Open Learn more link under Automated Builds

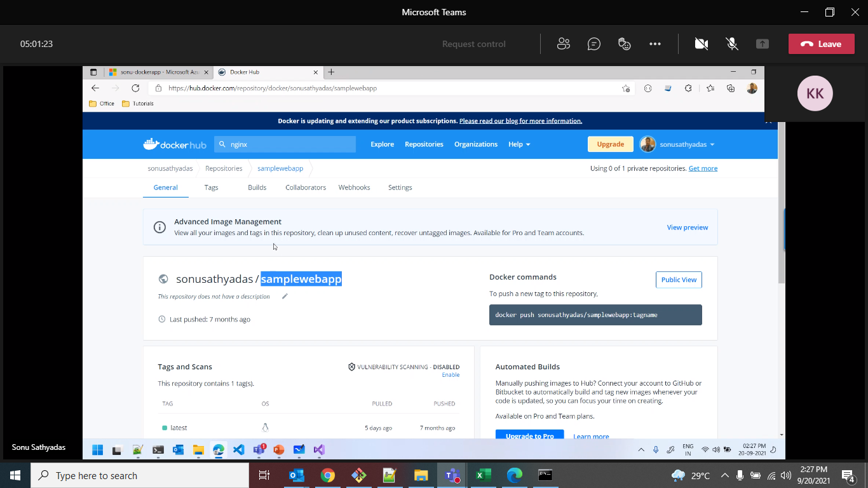[x=591, y=437]
